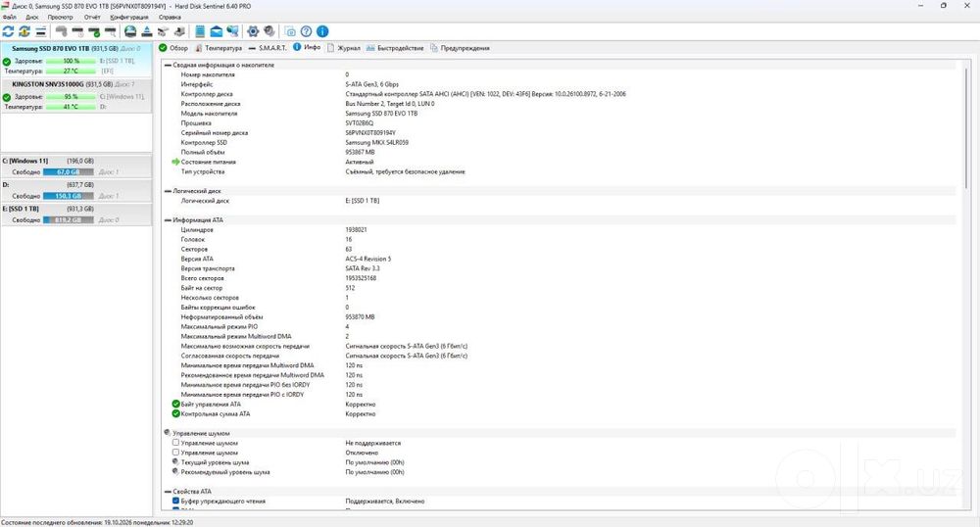The width and height of the screenshot is (980, 527).
Task: Toggle Управление шумом checkbox with Не поддерживается value
Action: pyautogui.click(x=175, y=443)
